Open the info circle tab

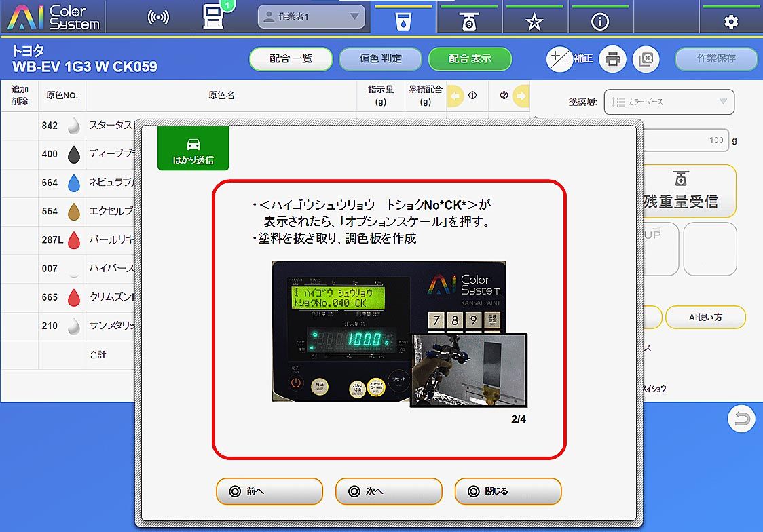tap(600, 22)
